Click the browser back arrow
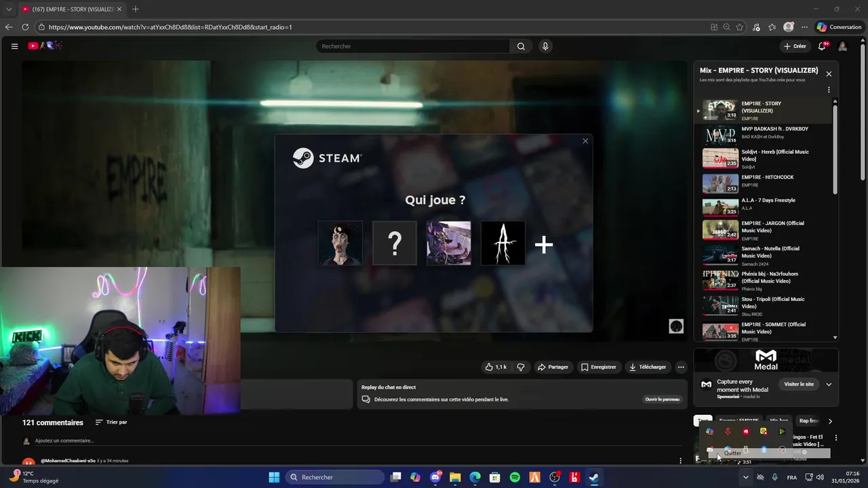The width and height of the screenshot is (868, 488). [9, 27]
